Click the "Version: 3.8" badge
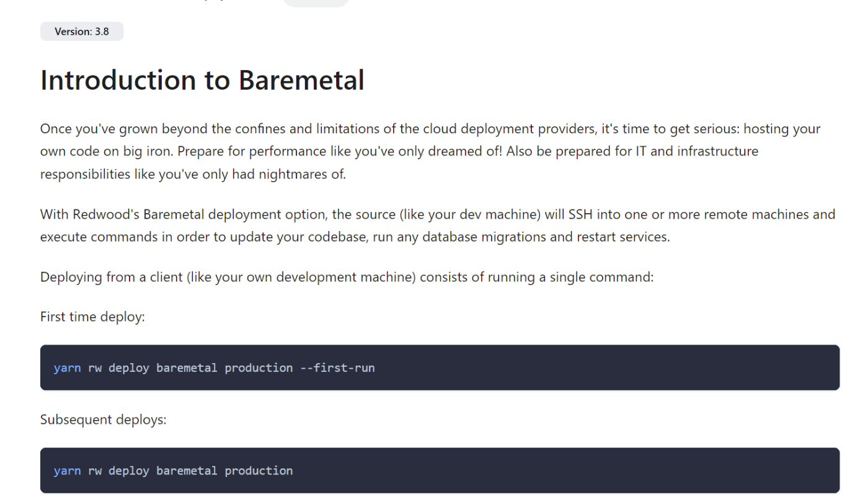The height and width of the screenshot is (500, 868). point(82,32)
